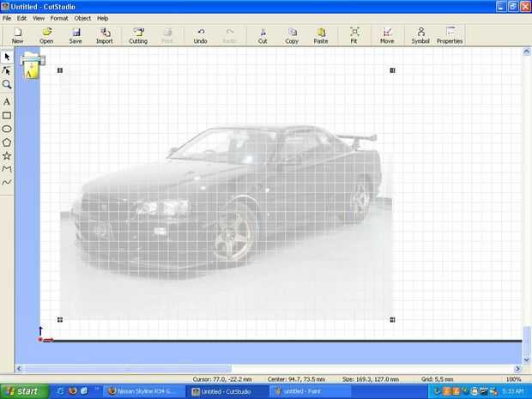The width and height of the screenshot is (532, 399).
Task: Click the Internet Explorer quick launch icon
Action: (60, 391)
